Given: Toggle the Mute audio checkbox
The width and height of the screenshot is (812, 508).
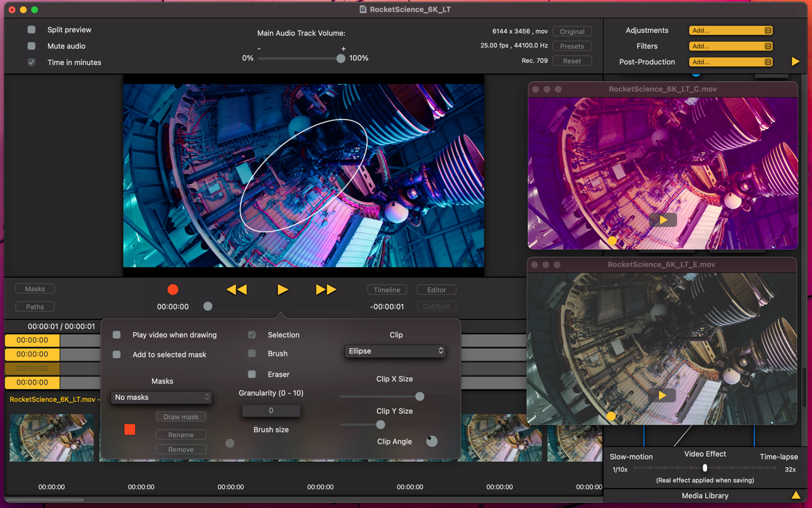Looking at the screenshot, I should [32, 46].
